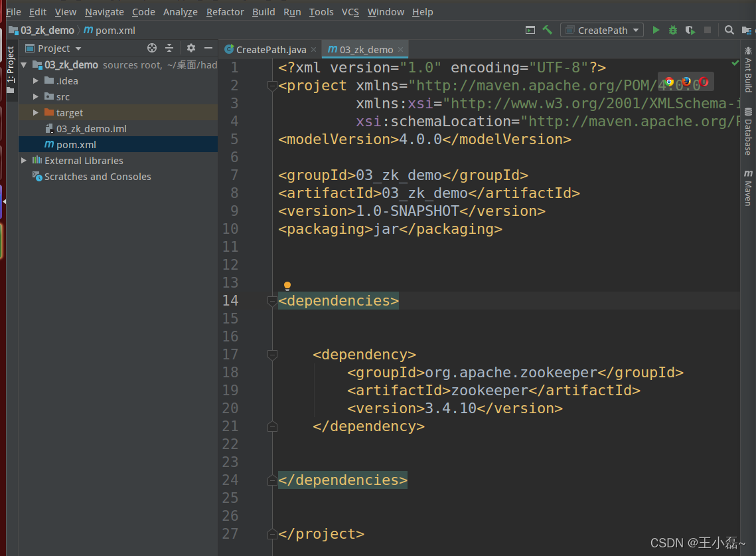Expand External Libraries node

pos(24,160)
